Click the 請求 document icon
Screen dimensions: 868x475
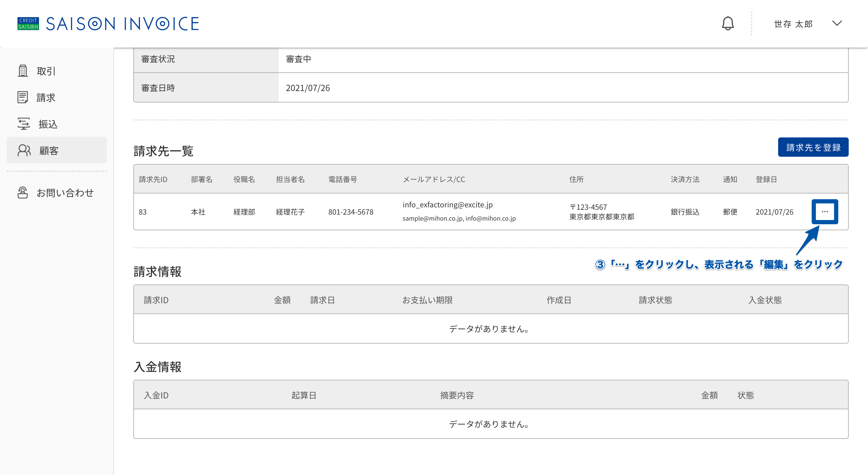click(23, 97)
